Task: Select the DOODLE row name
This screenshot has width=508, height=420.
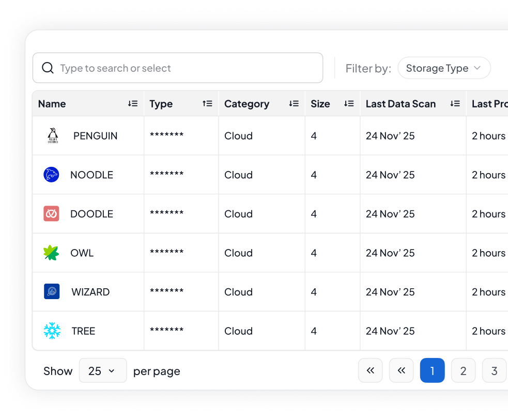Action: click(x=91, y=214)
